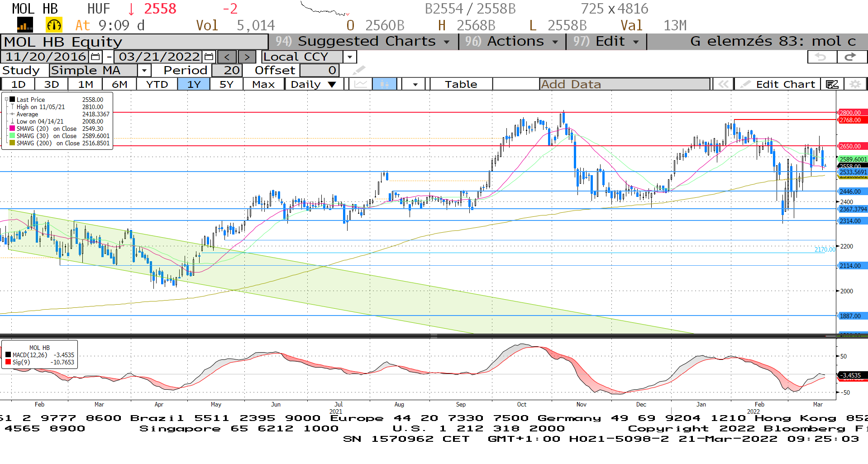
Task: Click the redo arrow button
Action: (x=851, y=57)
